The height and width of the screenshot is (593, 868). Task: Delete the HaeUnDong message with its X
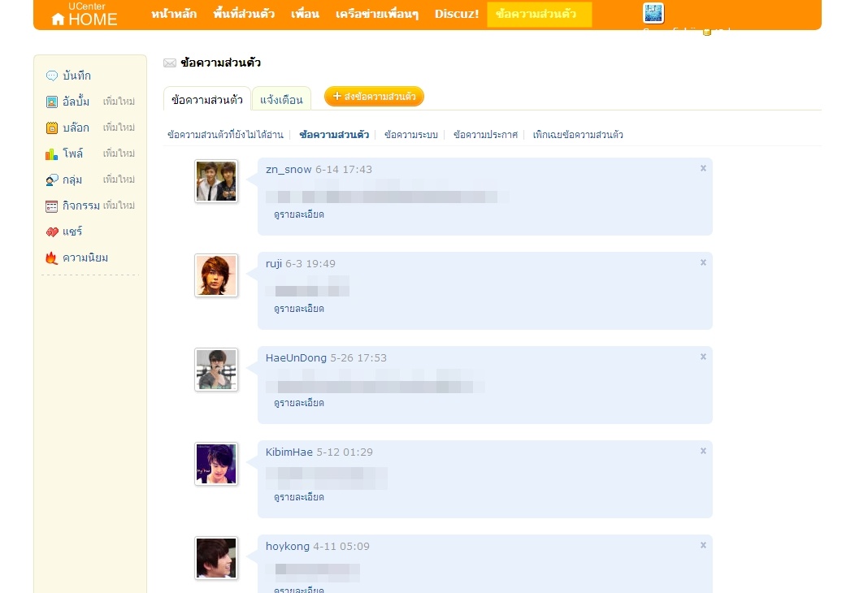[703, 357]
